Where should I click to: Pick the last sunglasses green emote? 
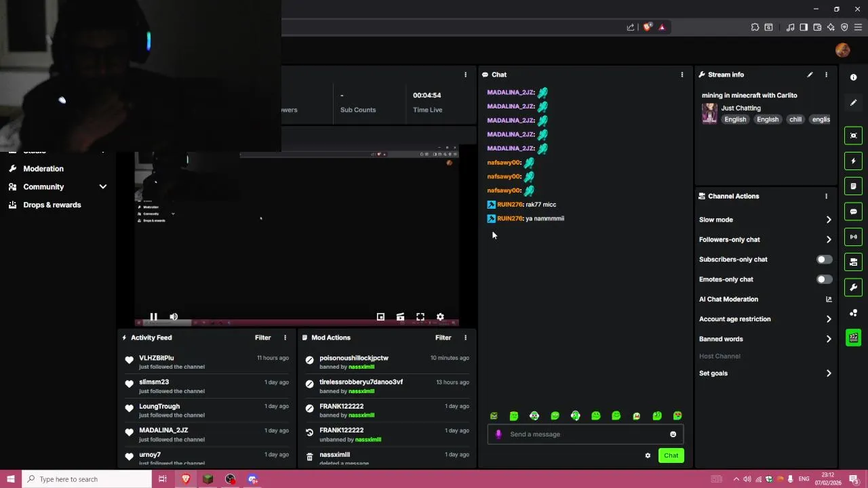click(677, 416)
